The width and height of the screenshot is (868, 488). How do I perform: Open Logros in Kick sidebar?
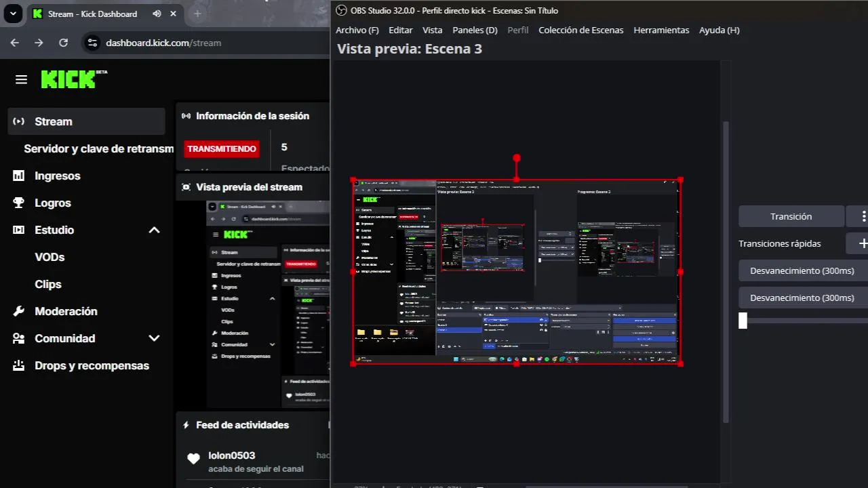pos(53,203)
